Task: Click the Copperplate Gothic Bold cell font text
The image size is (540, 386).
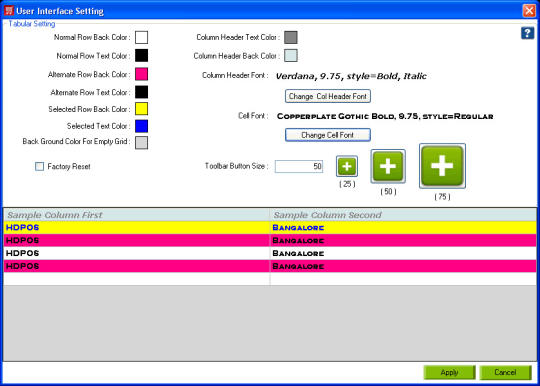Action: (x=385, y=116)
